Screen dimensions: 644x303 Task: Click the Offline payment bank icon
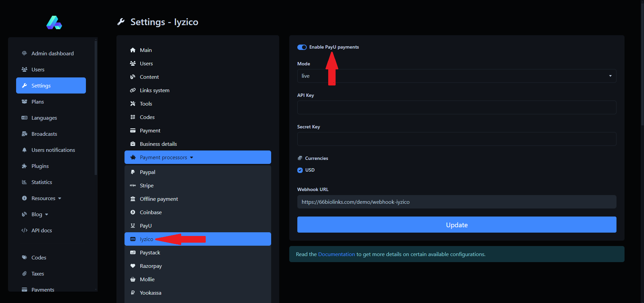click(133, 199)
